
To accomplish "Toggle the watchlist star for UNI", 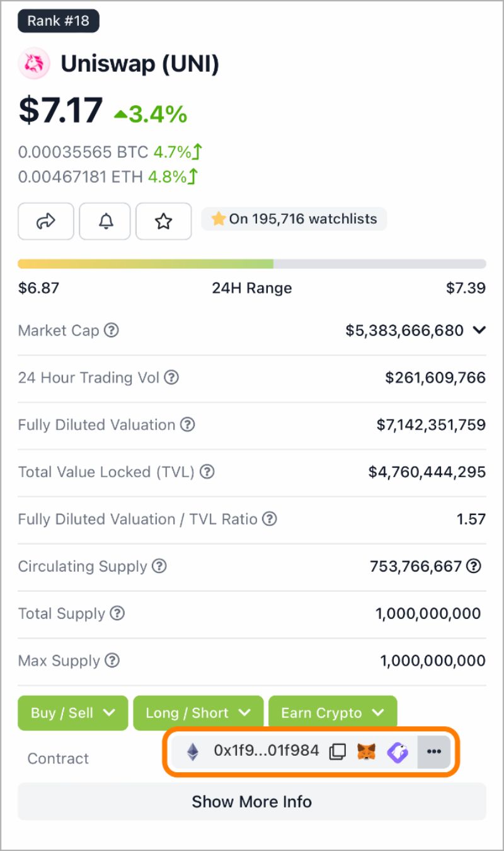I will pyautogui.click(x=163, y=221).
